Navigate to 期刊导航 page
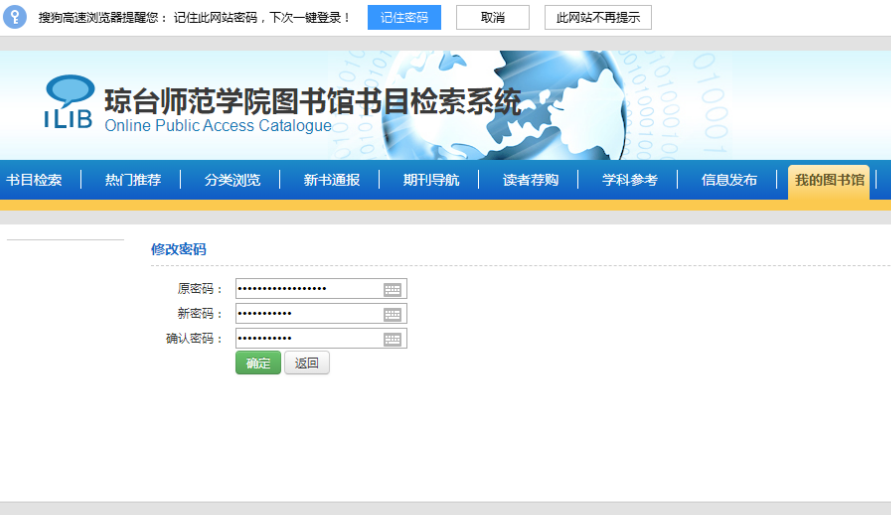Image resolution: width=891 pixels, height=515 pixels. tap(431, 180)
